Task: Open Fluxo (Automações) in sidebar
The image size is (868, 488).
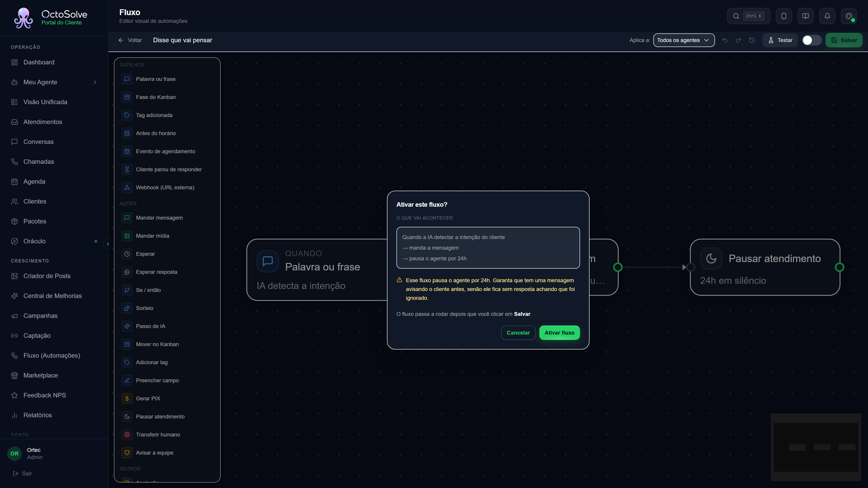Action: [x=54, y=356]
